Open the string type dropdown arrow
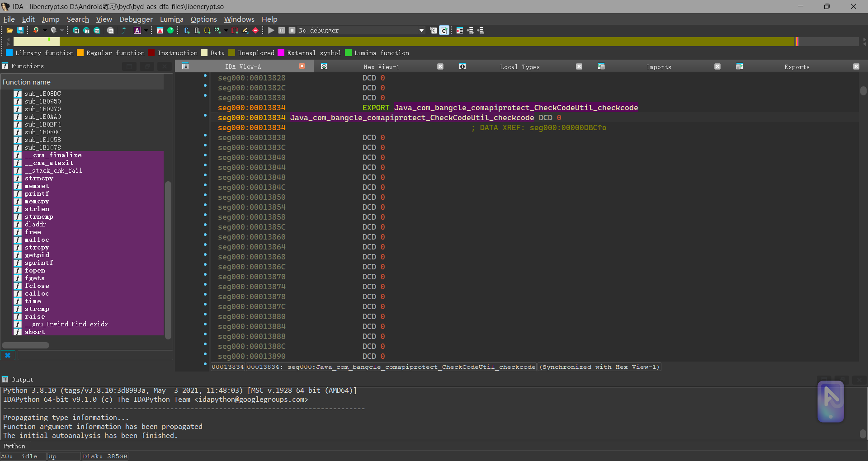The height and width of the screenshot is (461, 868). (226, 30)
